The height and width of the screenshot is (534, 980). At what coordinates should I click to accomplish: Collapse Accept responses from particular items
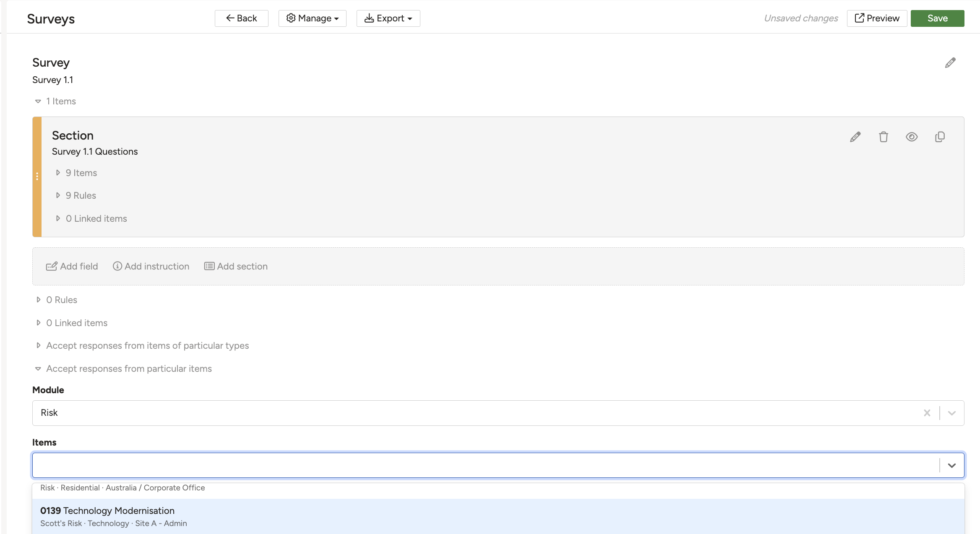[x=124, y=369]
